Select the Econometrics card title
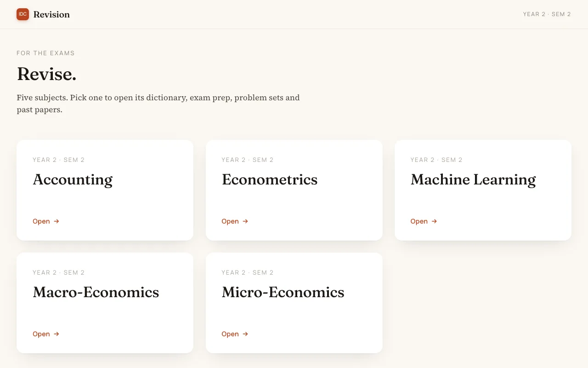Screen dimensions: 588x368 (270, 180)
